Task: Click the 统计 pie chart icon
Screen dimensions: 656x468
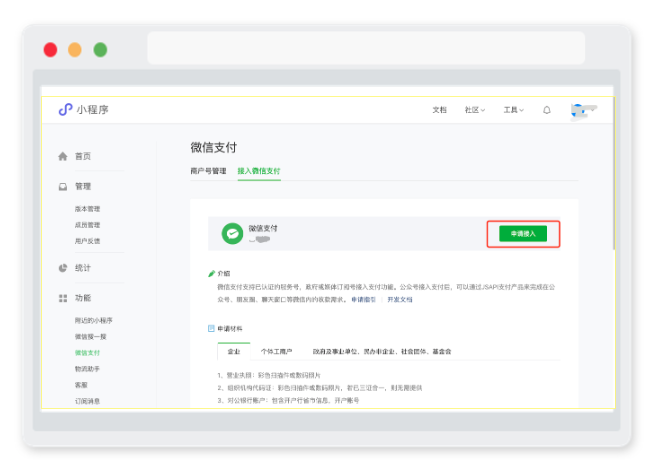Action: [63, 268]
